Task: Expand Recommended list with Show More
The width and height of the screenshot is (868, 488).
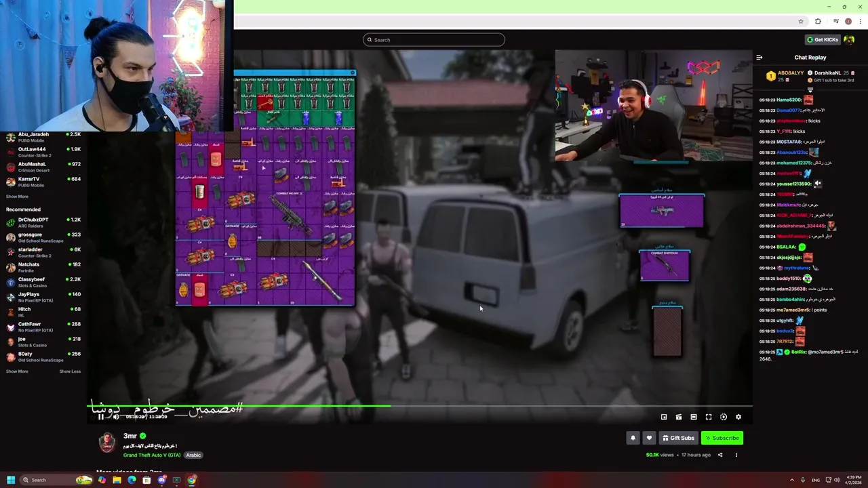Action: tap(17, 371)
